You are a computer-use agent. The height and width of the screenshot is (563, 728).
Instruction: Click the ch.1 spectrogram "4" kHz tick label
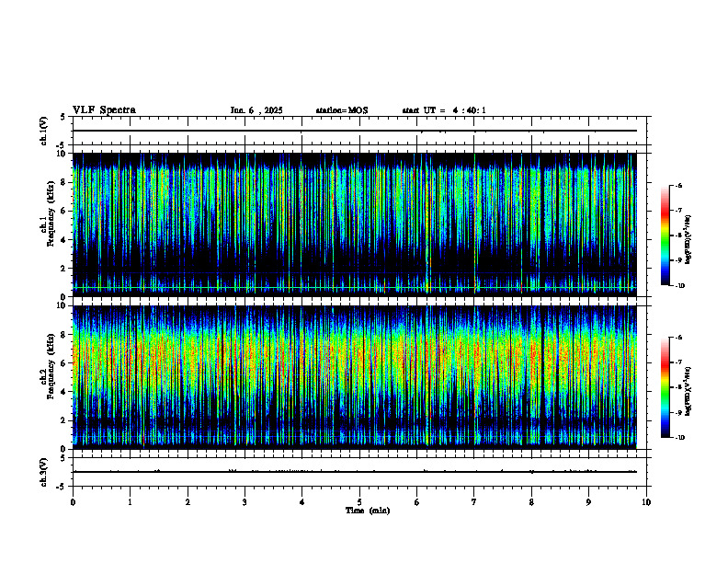(x=65, y=240)
